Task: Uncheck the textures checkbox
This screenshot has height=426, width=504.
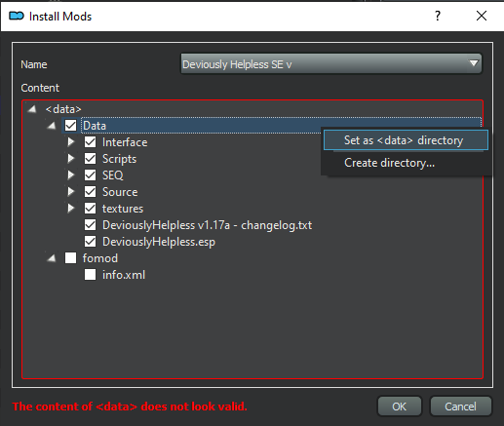Action: click(x=90, y=209)
